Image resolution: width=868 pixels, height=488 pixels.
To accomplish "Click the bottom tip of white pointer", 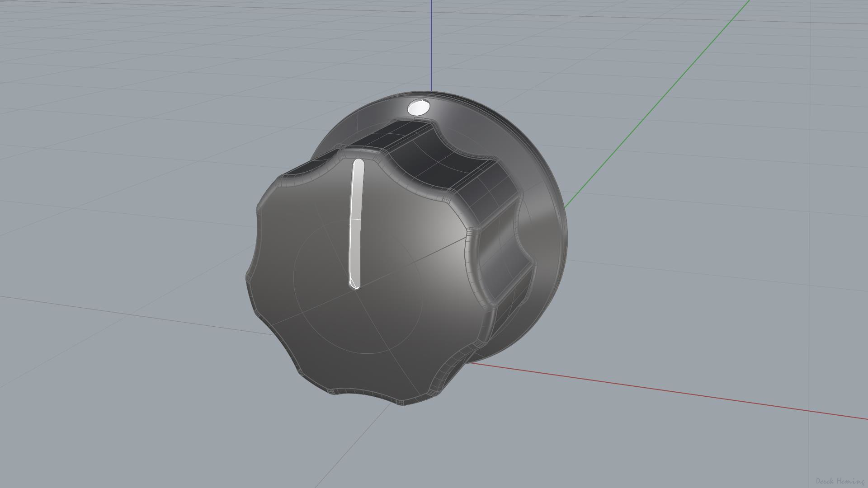I will point(354,284).
